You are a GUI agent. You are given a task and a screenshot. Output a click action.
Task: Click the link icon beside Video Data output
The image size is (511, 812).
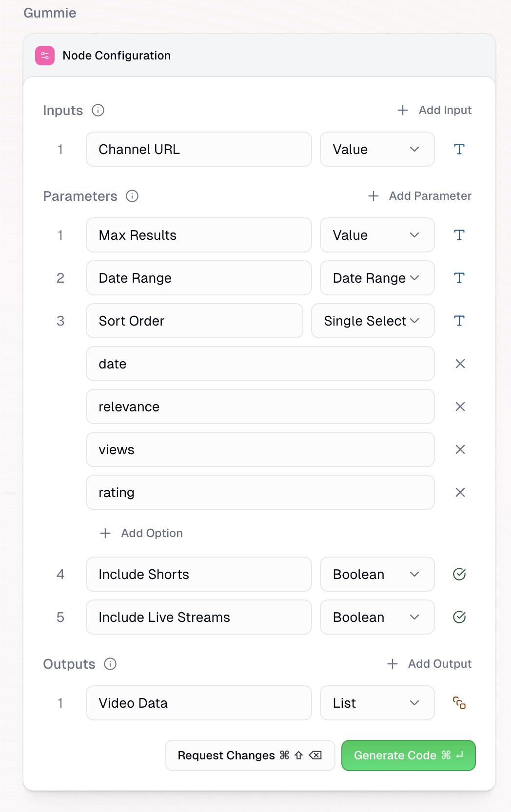point(459,703)
